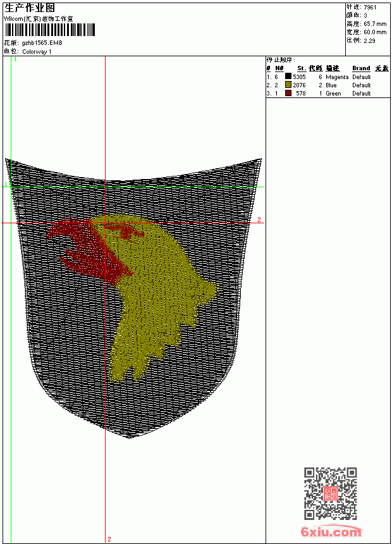392x544 pixels.
Task: Click the red '2' marker at the horizontal guide's right end
Action: click(259, 219)
